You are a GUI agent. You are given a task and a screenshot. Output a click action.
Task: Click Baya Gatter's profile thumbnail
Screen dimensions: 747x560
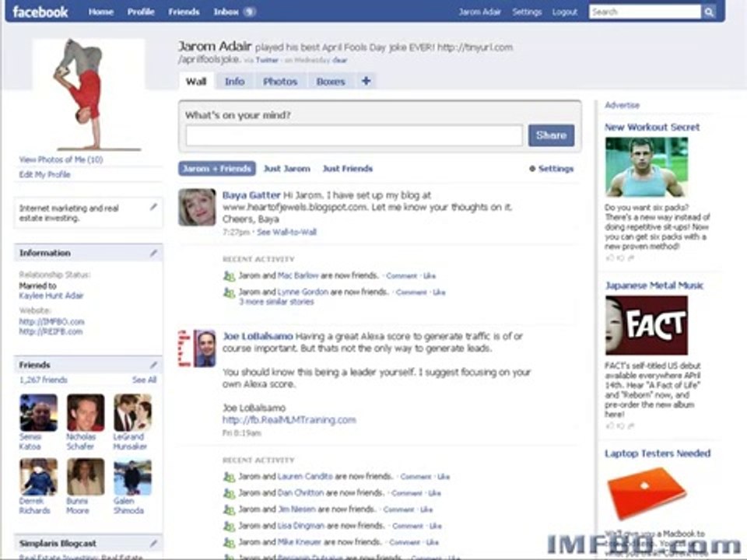pyautogui.click(x=197, y=207)
